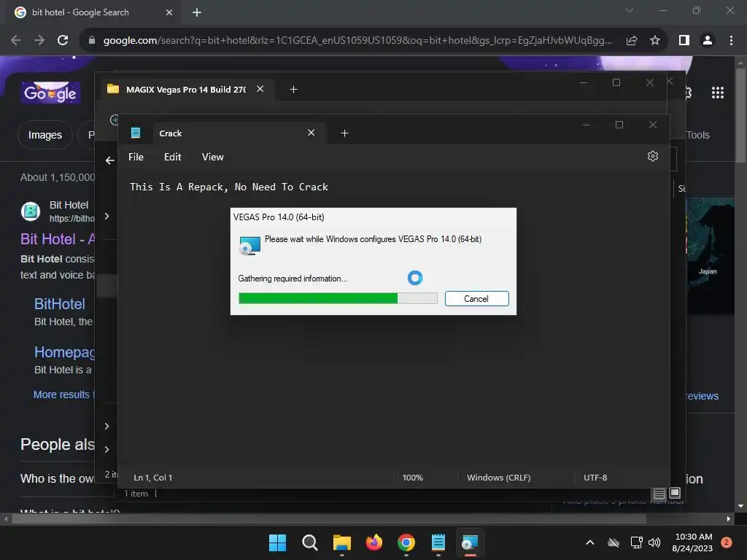The height and width of the screenshot is (560, 747).
Task: Expand the navigation pane chevron above '2 items' count
Action: [107, 449]
